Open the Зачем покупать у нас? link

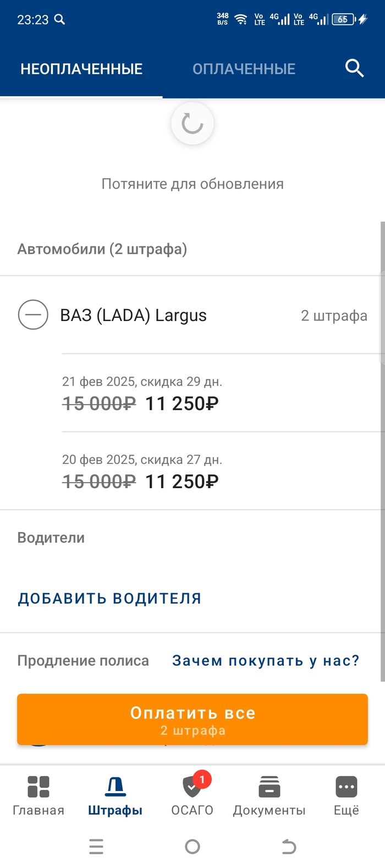(x=266, y=660)
